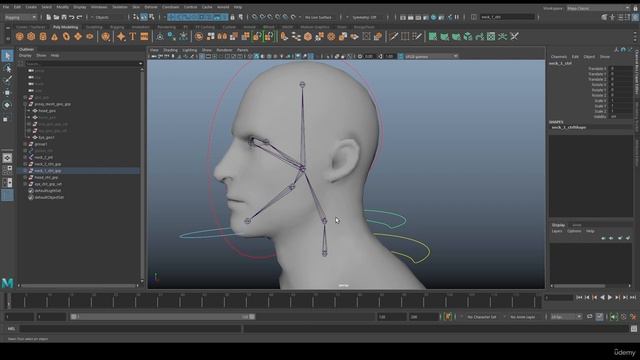Select head_geo in the Outliner
Screen dimensions: 640x360
[x=47, y=111]
